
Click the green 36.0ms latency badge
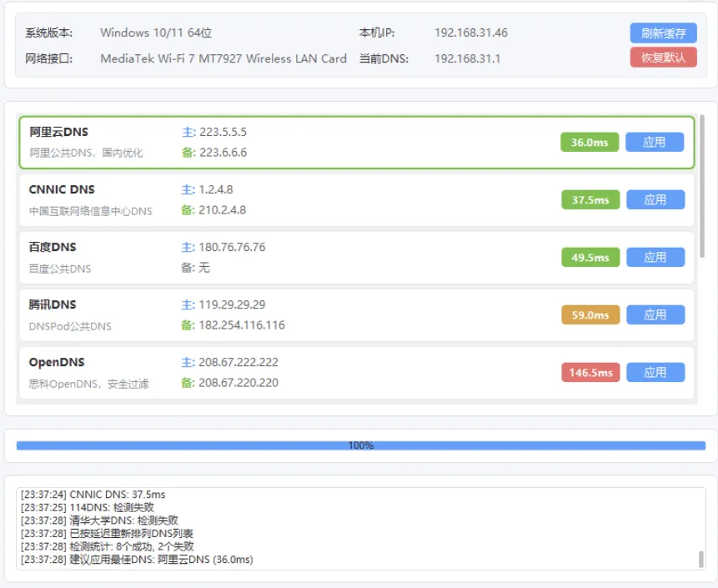[x=590, y=142]
